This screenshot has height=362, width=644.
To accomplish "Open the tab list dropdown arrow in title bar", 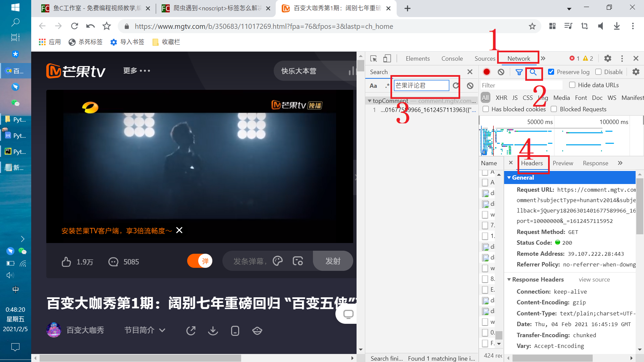I will [x=569, y=9].
